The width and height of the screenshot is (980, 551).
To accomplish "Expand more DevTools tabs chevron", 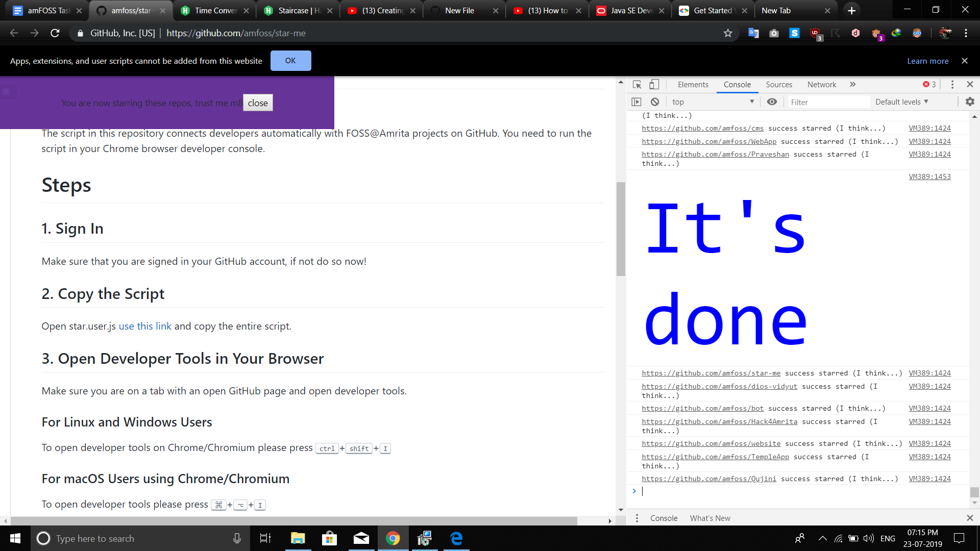I will pos(852,85).
